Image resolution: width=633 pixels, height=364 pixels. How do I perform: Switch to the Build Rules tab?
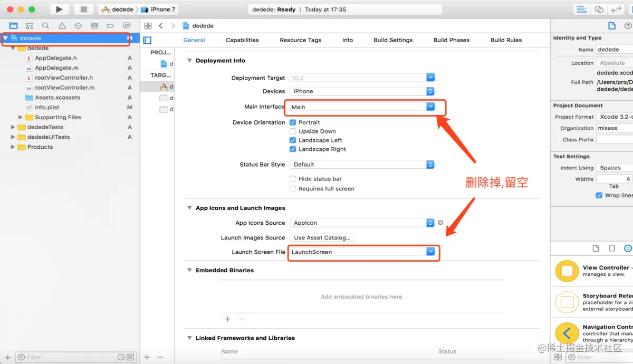[506, 40]
